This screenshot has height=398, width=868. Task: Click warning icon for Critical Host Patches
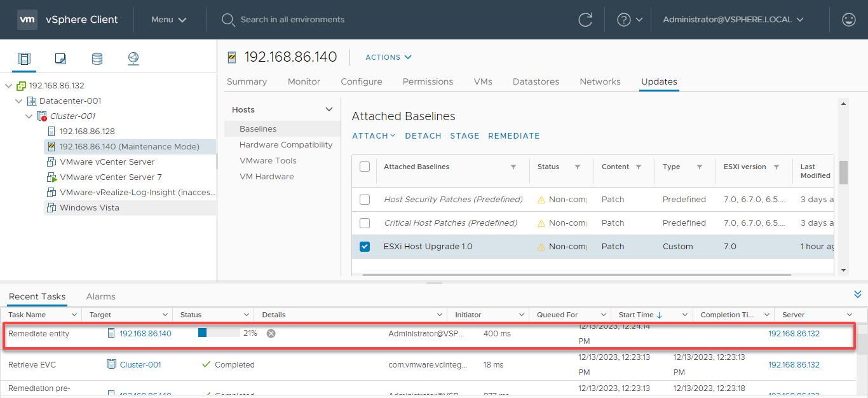[541, 223]
